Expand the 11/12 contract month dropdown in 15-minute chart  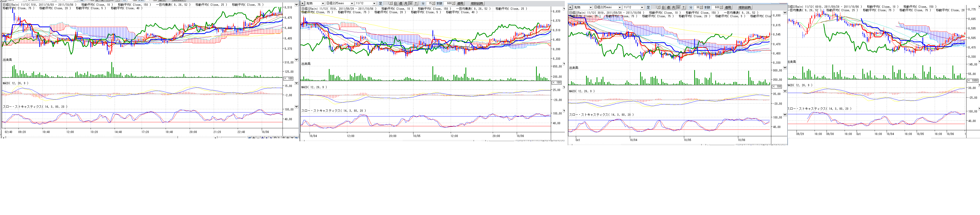(x=374, y=3)
